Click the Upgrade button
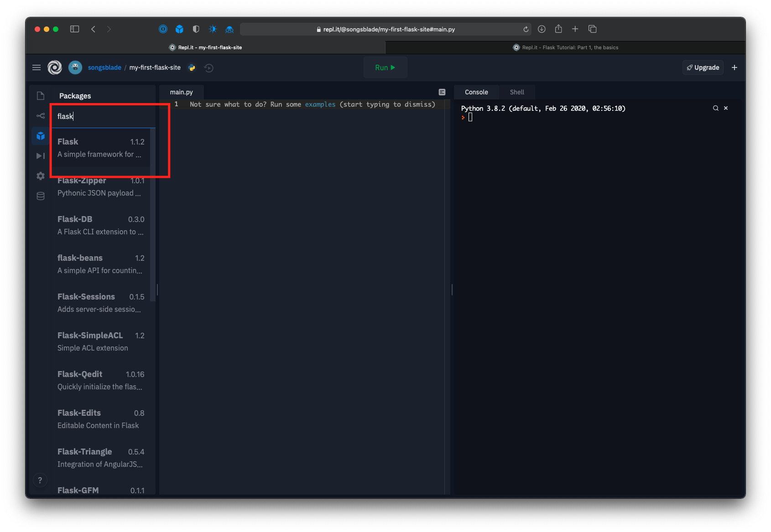Viewport: 771px width, 532px height. [x=703, y=67]
